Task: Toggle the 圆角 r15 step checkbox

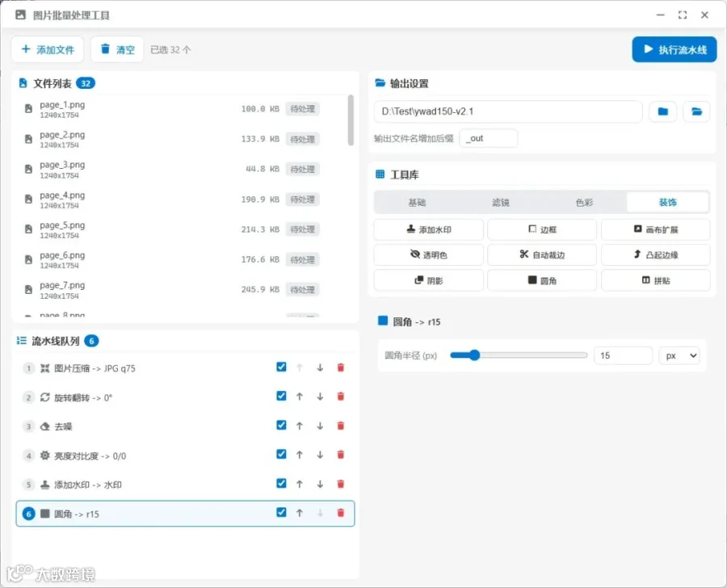Action: tap(281, 512)
